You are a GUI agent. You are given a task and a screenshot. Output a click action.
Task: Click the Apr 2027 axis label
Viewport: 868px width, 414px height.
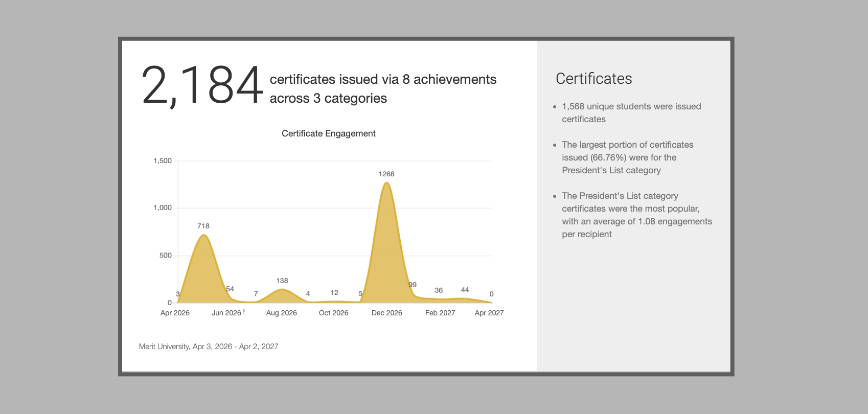[489, 313]
